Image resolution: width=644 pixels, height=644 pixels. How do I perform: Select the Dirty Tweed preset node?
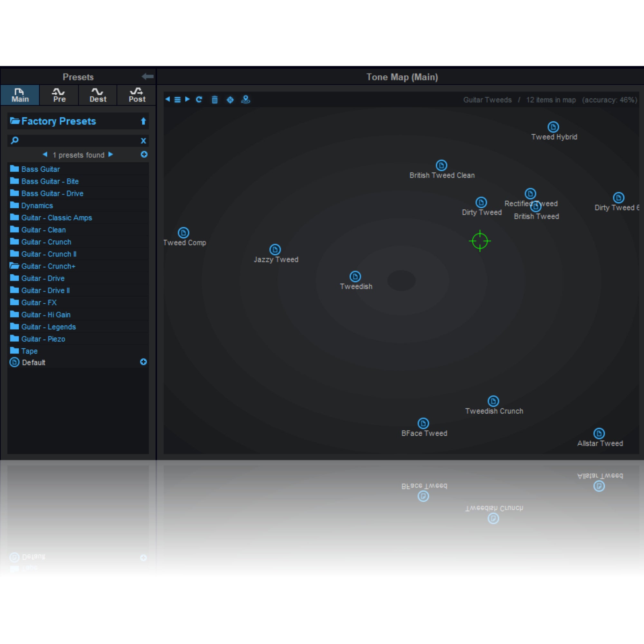click(481, 202)
